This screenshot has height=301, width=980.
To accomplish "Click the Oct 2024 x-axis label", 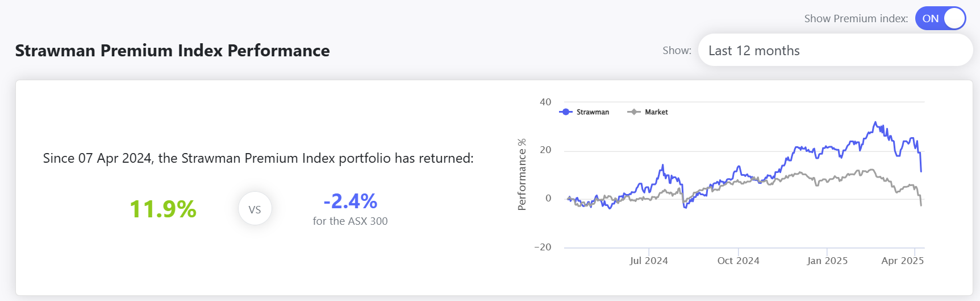I will 738,261.
